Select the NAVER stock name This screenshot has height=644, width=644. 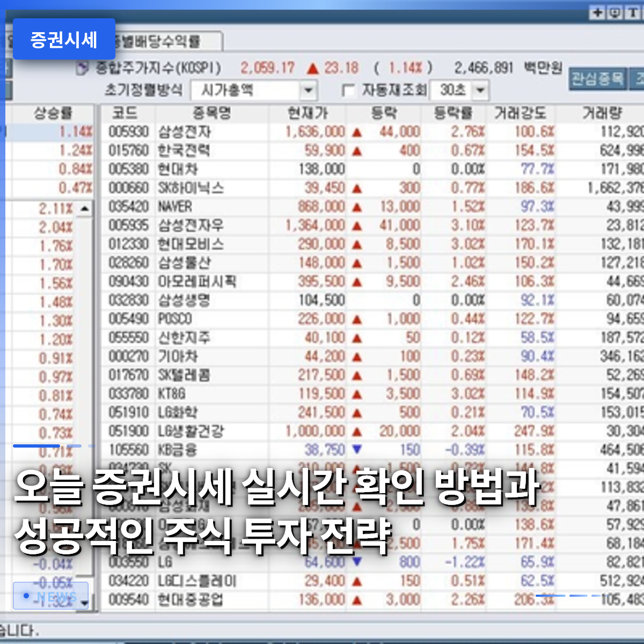[175, 207]
